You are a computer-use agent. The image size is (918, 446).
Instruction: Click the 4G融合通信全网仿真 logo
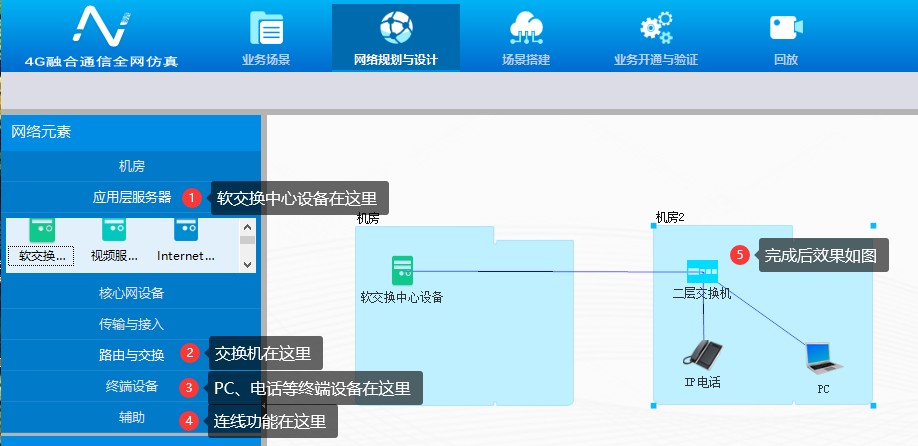click(101, 35)
